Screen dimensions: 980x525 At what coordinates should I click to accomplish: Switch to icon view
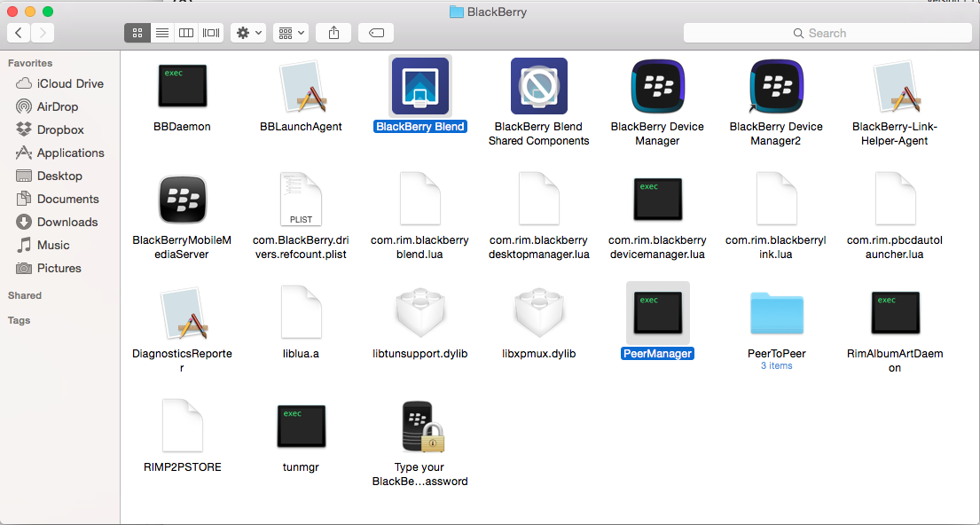(x=137, y=33)
